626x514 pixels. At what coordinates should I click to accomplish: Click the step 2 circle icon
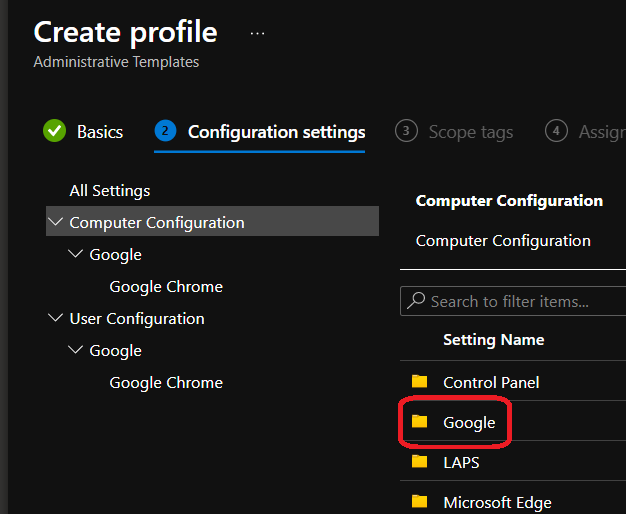click(x=165, y=132)
